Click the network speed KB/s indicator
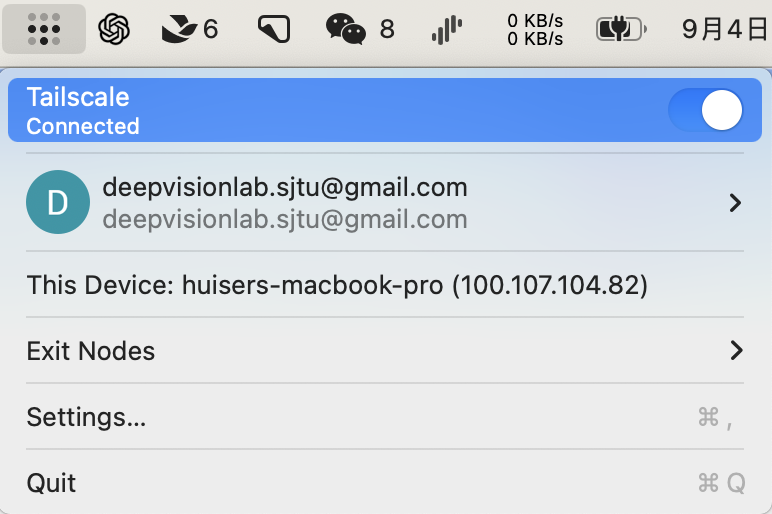772x514 pixels. [535, 30]
